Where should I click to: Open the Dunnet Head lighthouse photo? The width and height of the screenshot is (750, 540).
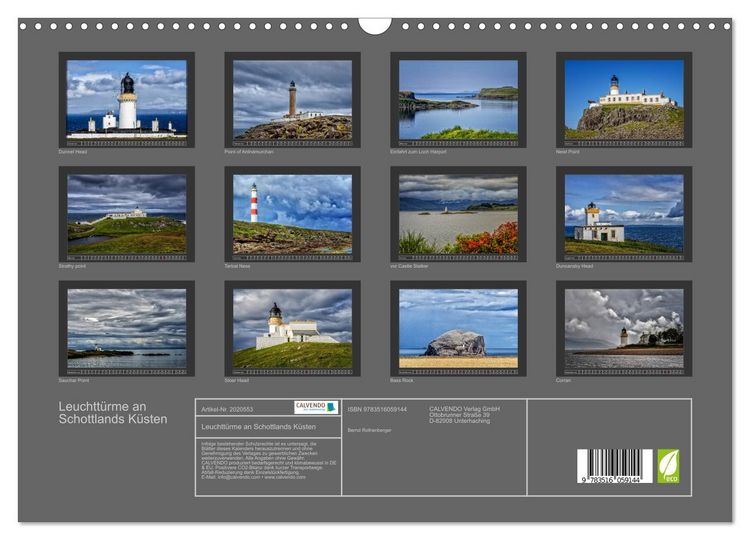127,99
